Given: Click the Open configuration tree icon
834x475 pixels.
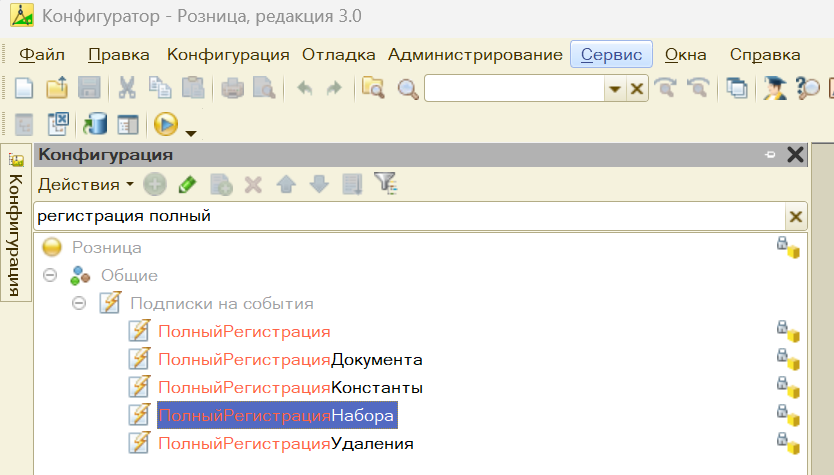Looking at the screenshot, I should pos(24,125).
